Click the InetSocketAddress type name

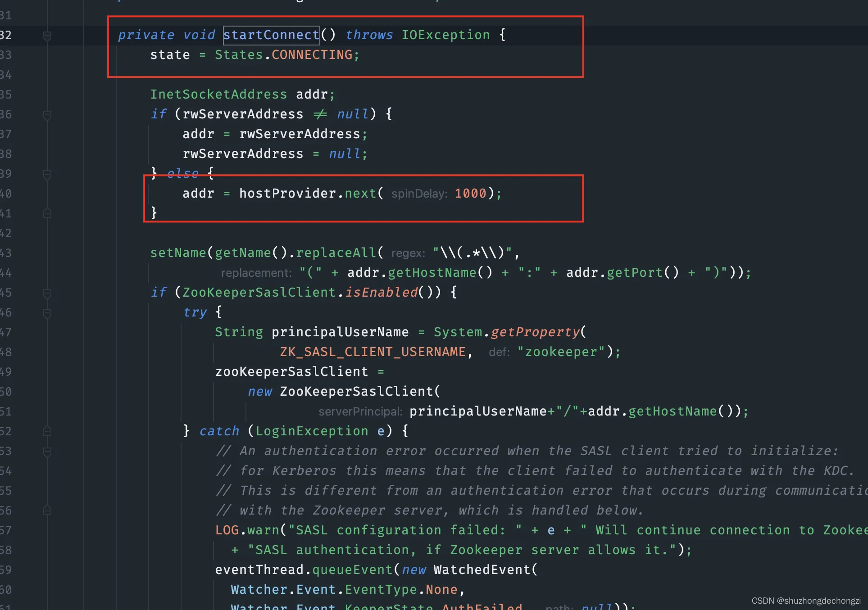(x=218, y=95)
